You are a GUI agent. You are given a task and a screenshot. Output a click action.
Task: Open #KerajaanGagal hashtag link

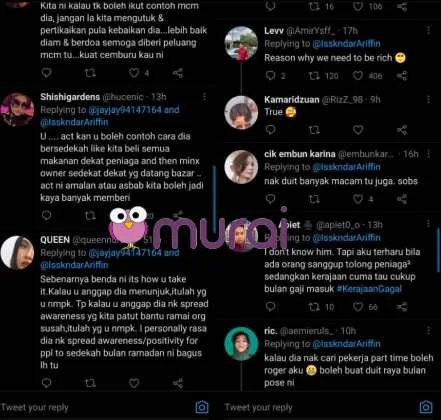(369, 289)
